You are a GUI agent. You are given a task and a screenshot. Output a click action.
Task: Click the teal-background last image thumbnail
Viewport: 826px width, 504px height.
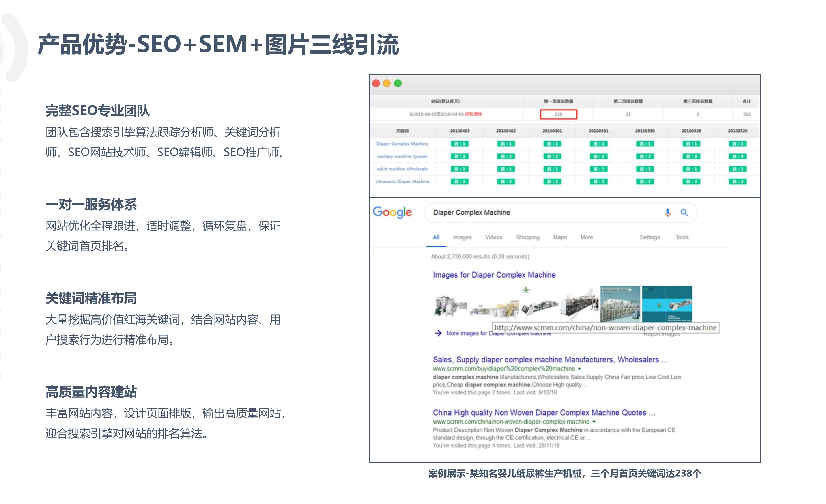[x=667, y=304]
